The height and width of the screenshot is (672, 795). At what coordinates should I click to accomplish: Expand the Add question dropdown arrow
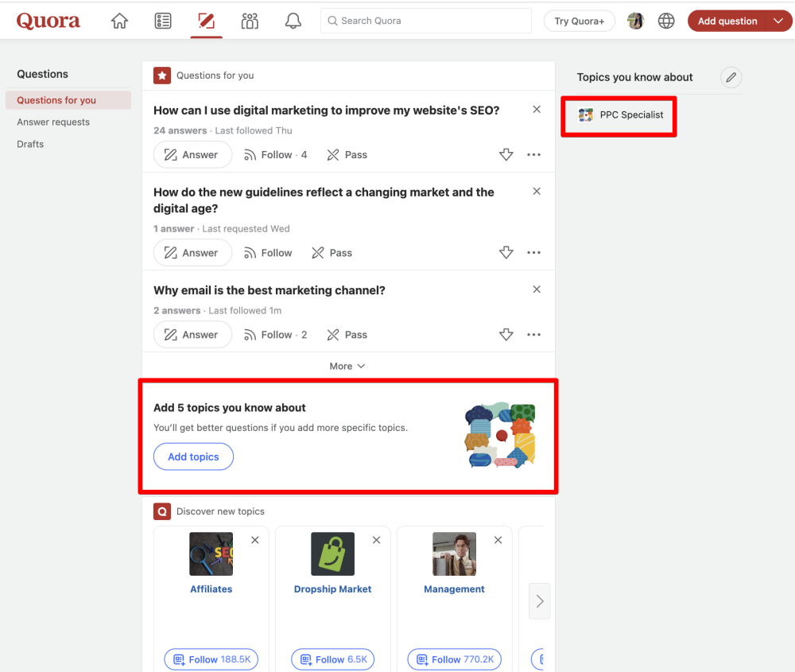click(778, 21)
